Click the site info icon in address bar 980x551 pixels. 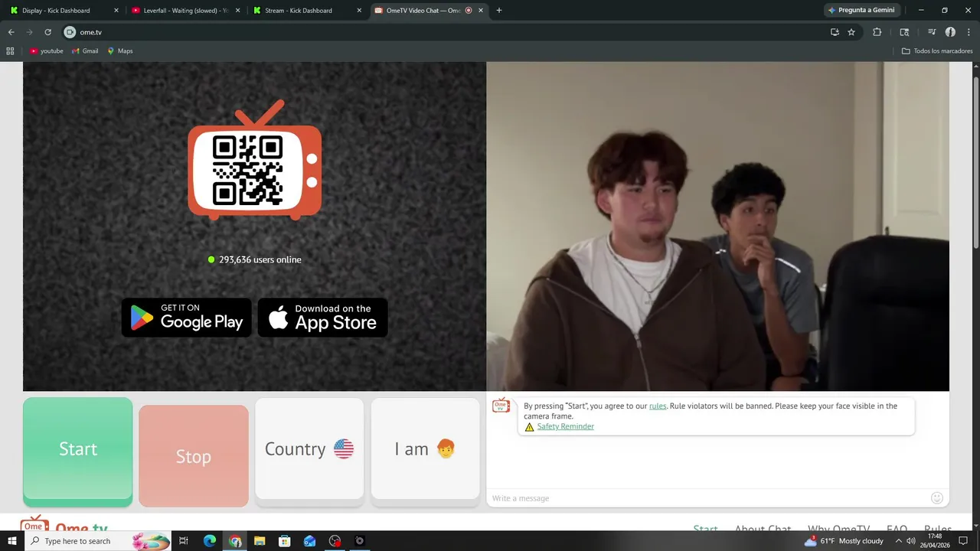(70, 32)
